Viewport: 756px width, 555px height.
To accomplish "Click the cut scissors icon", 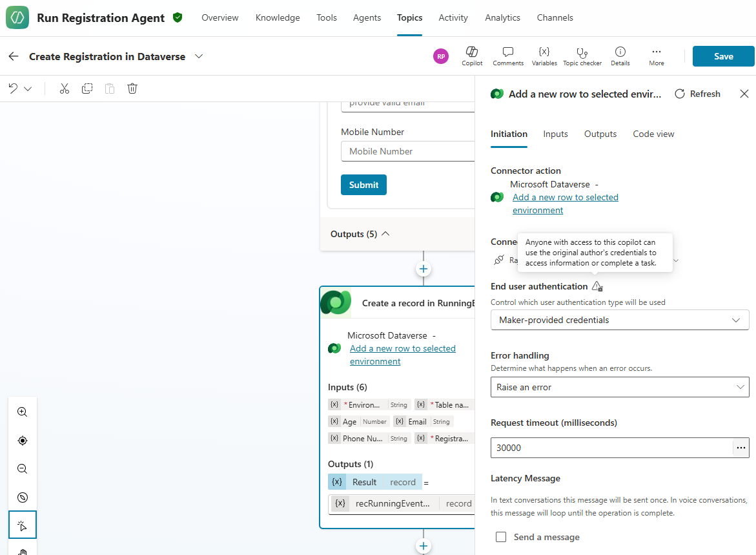I will (x=64, y=89).
